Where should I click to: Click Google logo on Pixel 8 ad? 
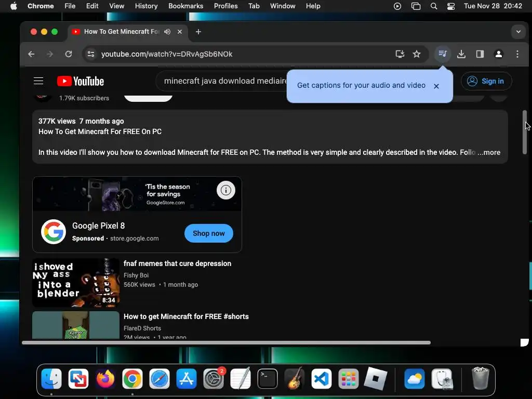[x=54, y=232]
